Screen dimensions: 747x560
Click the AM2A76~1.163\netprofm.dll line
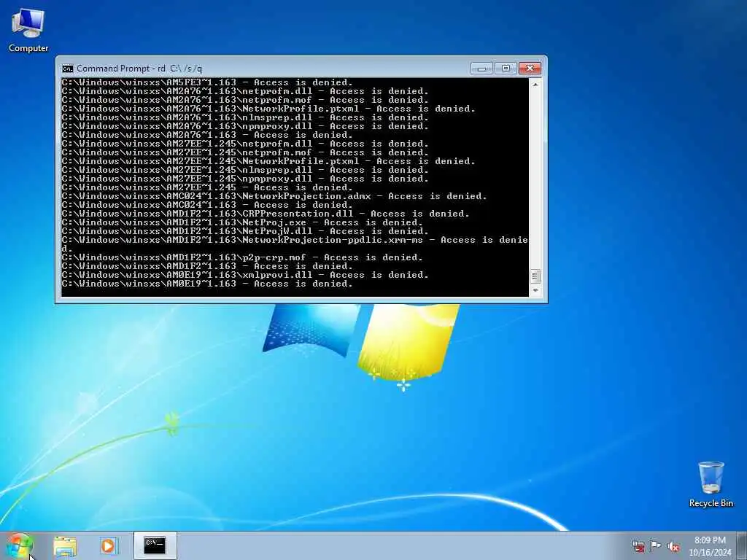245,91
